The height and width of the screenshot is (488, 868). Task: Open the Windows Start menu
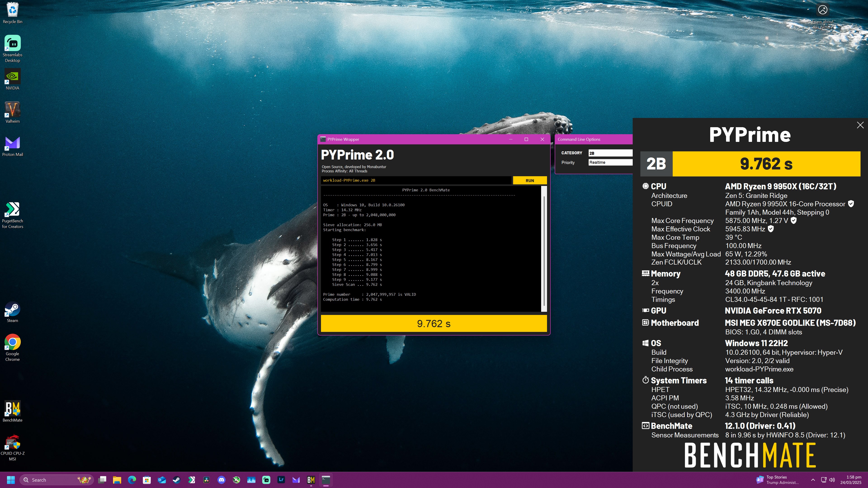[11, 480]
